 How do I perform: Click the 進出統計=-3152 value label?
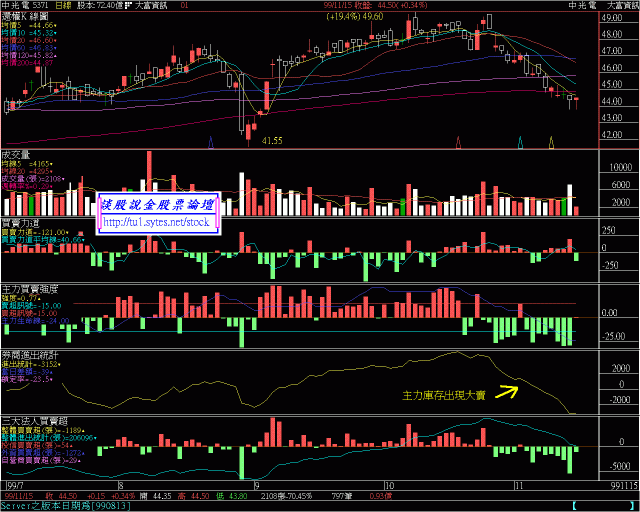point(31,364)
